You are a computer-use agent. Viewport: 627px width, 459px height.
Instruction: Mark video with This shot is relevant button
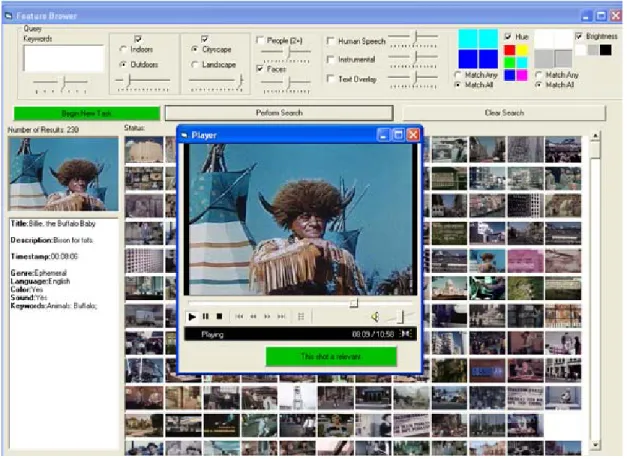tap(331, 357)
